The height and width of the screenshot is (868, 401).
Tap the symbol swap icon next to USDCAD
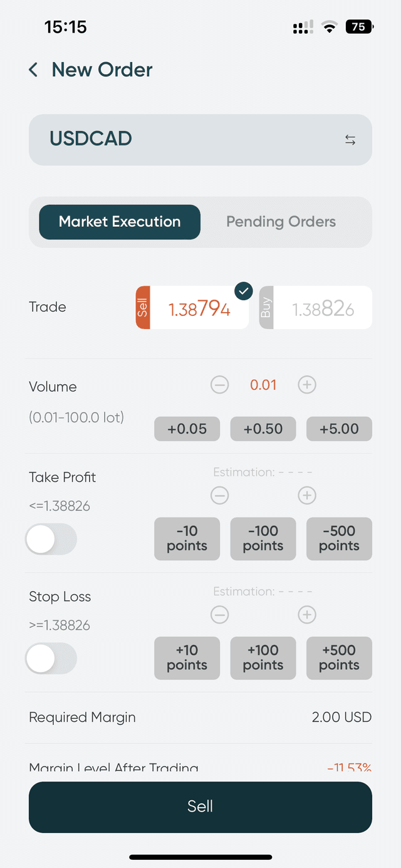coord(350,140)
